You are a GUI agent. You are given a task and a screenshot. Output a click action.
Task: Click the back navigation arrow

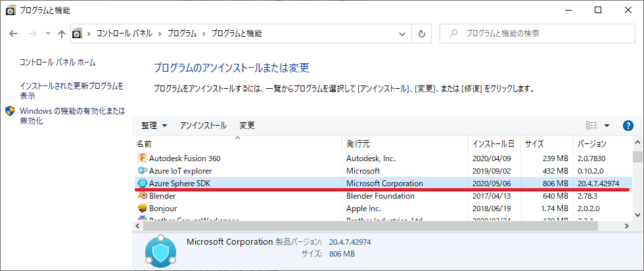pos(13,34)
